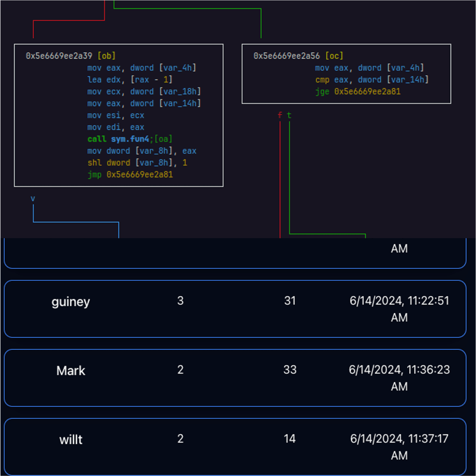Click the guiney name cell
This screenshot has width=476, height=476.
coord(71,302)
